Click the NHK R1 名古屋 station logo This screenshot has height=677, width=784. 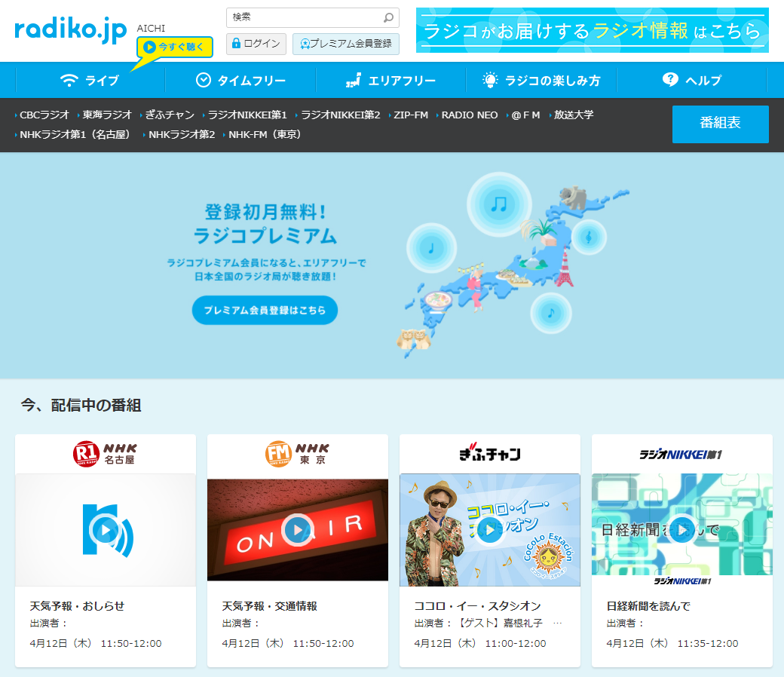tap(106, 454)
